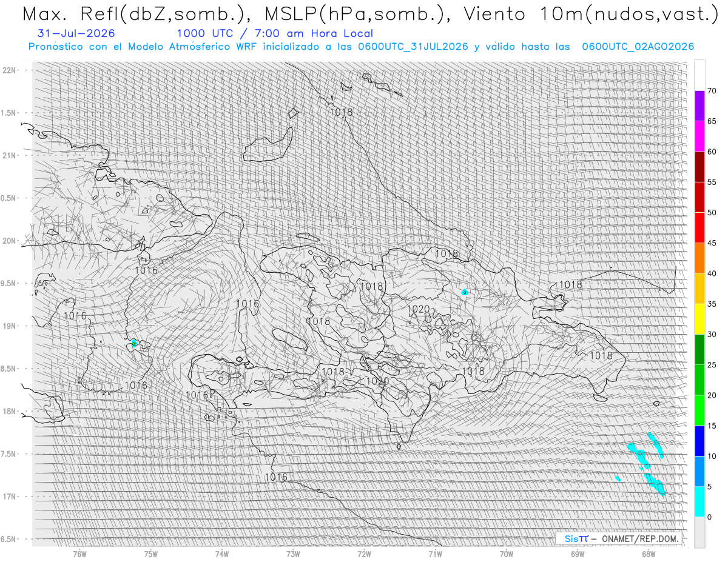Select the colorbar value '10'
The height and width of the screenshot is (562, 728).
click(712, 456)
